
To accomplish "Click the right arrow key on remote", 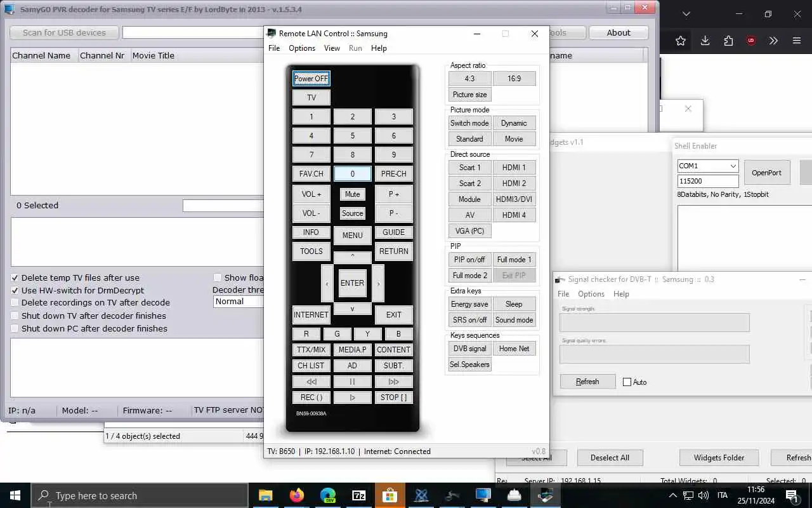I will click(378, 283).
